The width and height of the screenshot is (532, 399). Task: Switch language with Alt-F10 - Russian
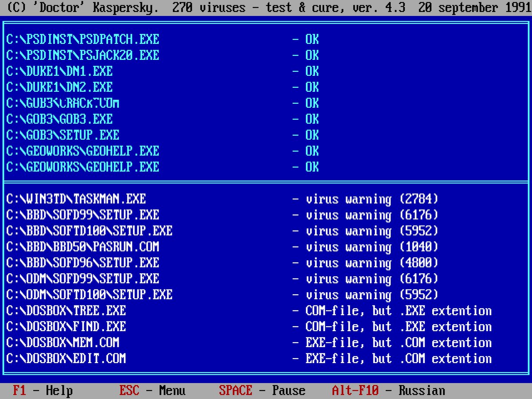[388, 391]
